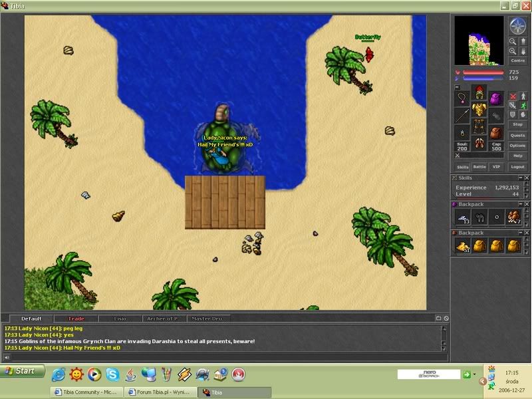Toggle stand while fighting mode
The height and width of the screenshot is (399, 532).
[523, 96]
